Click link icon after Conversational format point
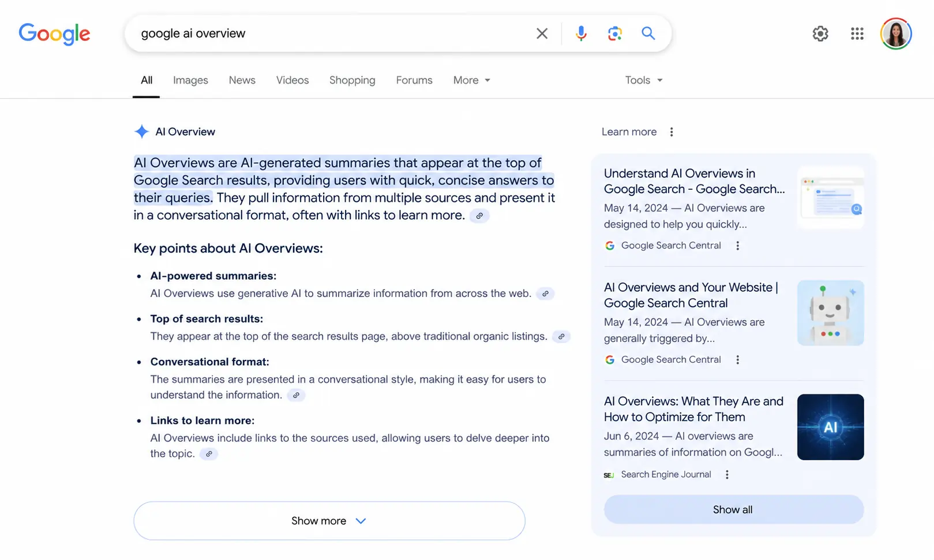 click(296, 395)
